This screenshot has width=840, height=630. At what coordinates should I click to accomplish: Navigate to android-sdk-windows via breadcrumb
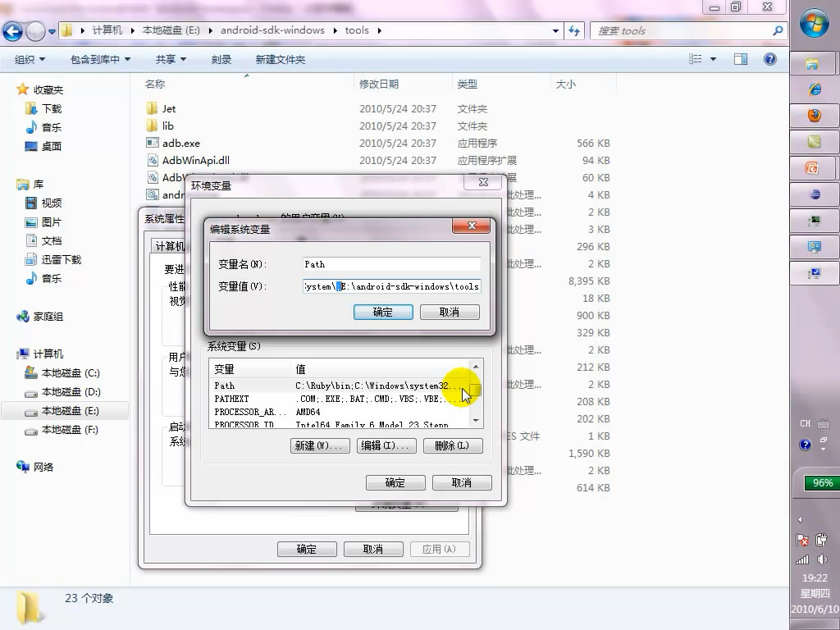point(271,30)
